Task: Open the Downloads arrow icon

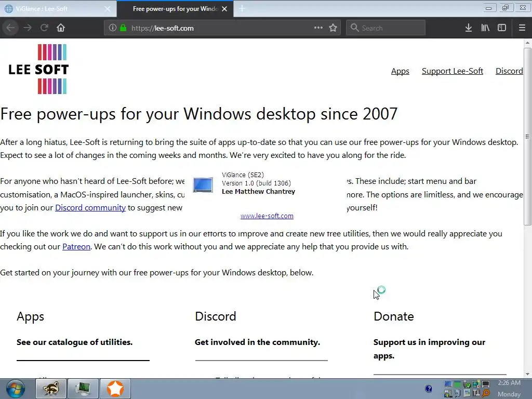Action: click(469, 28)
